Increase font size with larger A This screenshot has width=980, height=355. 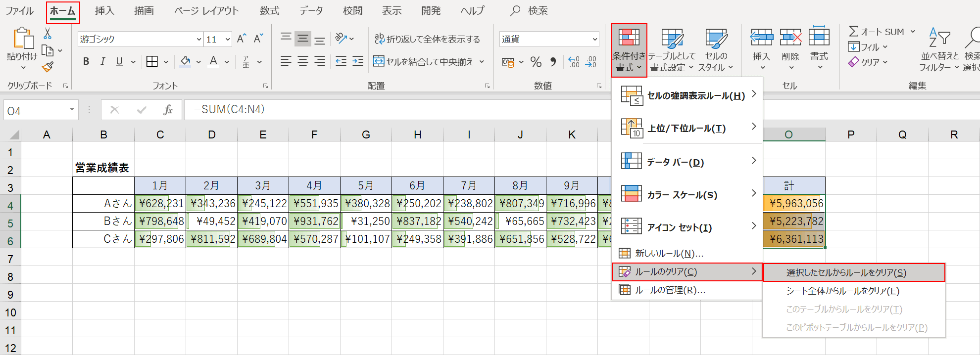coord(242,39)
